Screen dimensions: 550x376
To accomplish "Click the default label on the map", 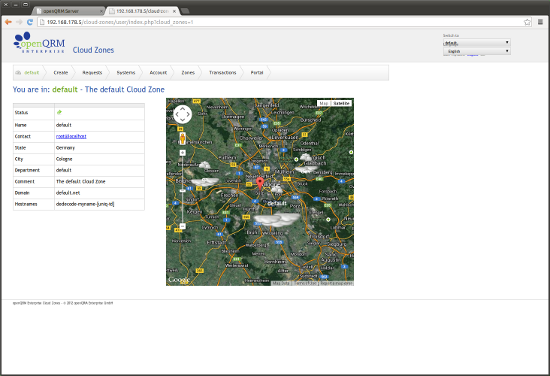I will (277, 203).
